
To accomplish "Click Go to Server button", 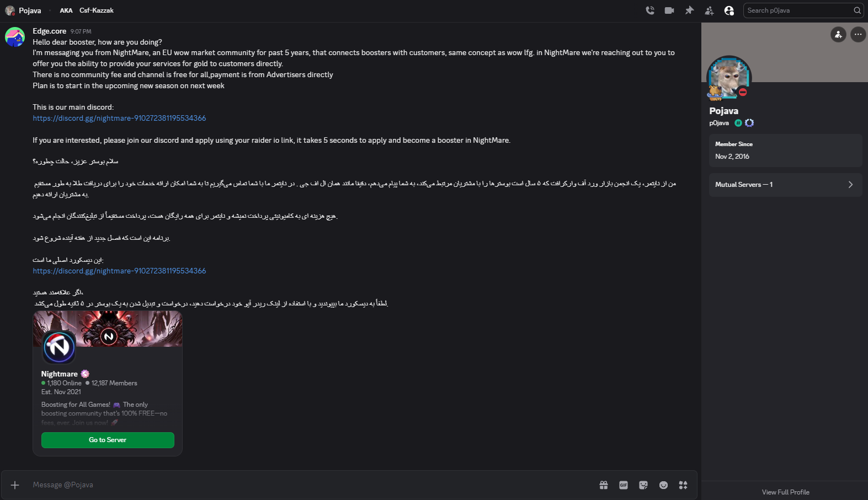I will click(x=108, y=440).
